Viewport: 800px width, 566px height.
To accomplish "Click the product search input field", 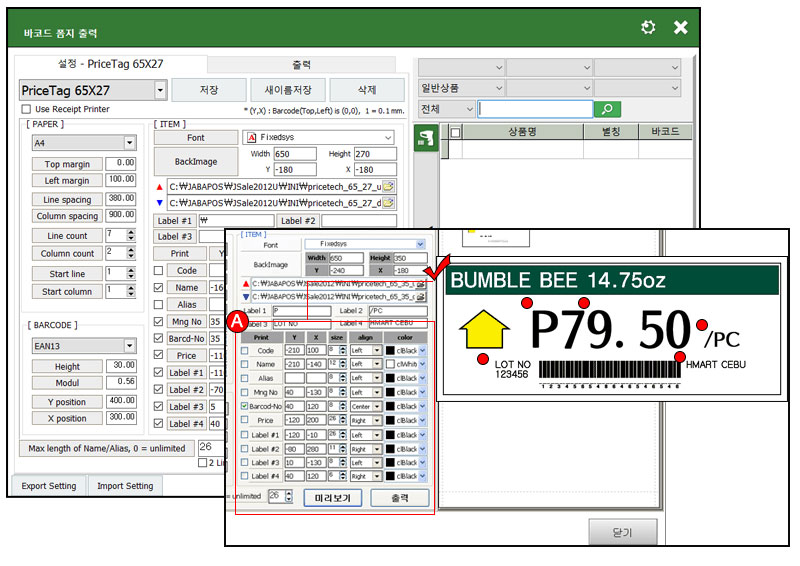I will tap(536, 109).
